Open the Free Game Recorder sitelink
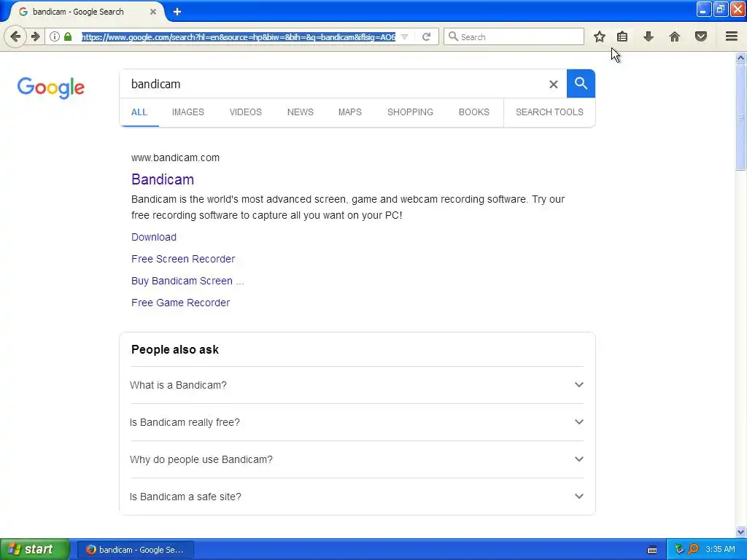 pyautogui.click(x=181, y=303)
